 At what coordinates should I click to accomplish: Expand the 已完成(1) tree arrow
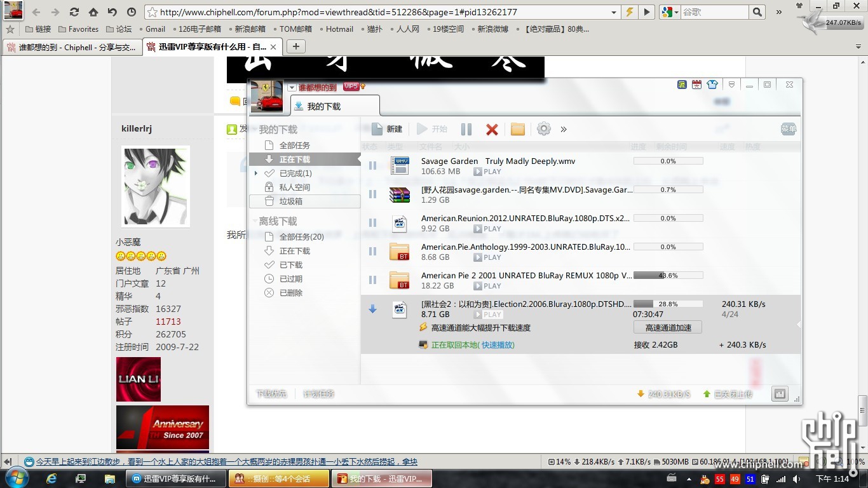(256, 173)
